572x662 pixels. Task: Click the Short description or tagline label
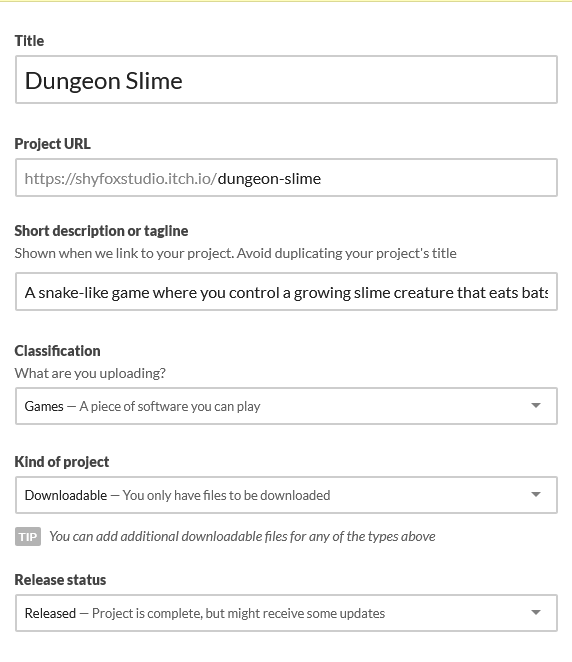click(x=101, y=231)
